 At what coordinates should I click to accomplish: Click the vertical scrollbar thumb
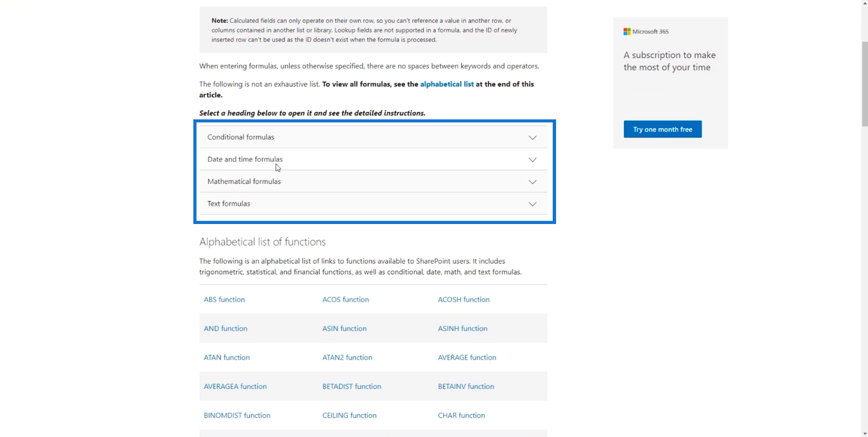click(864, 84)
